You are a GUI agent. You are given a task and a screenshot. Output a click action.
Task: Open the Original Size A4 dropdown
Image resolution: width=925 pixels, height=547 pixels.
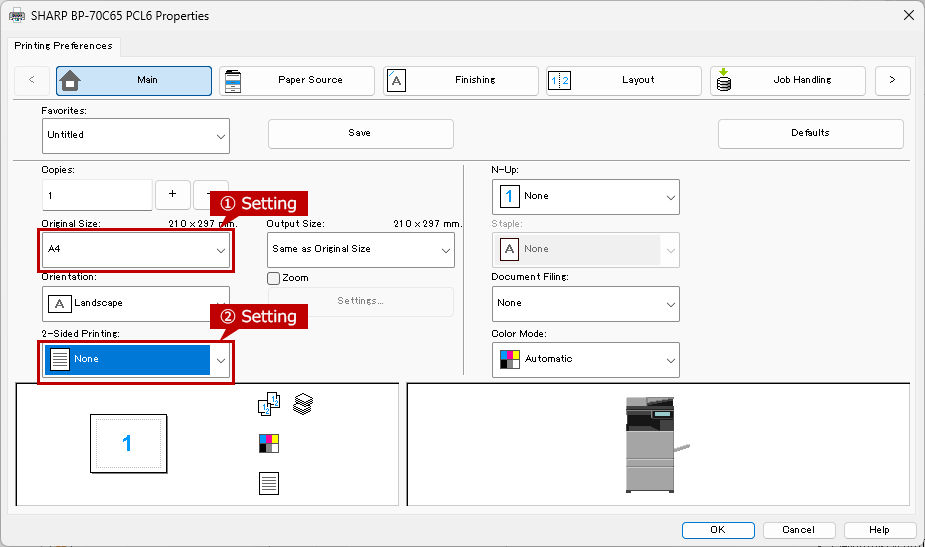click(136, 250)
